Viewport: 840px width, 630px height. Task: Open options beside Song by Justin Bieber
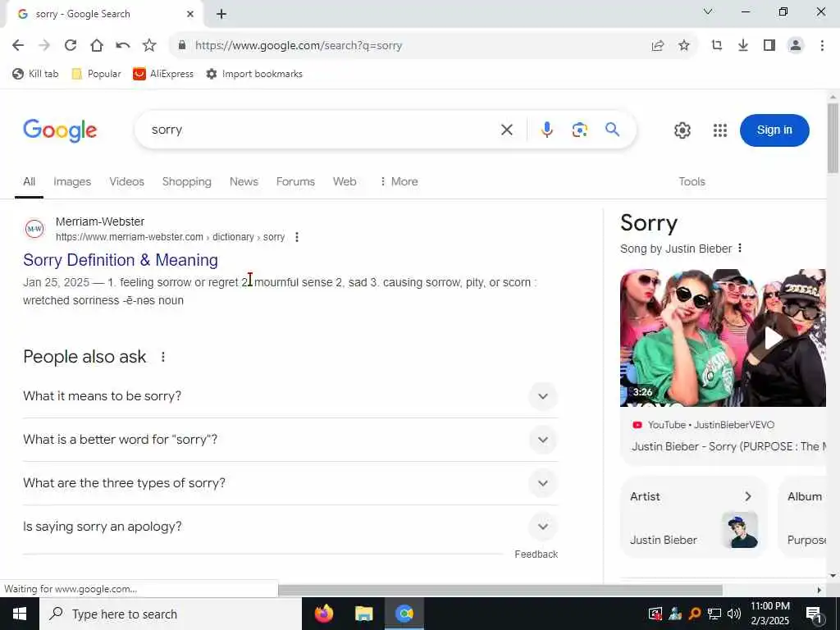click(740, 248)
